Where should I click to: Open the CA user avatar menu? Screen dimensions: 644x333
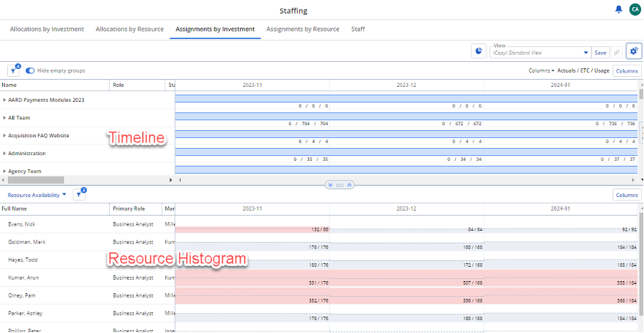tap(635, 10)
